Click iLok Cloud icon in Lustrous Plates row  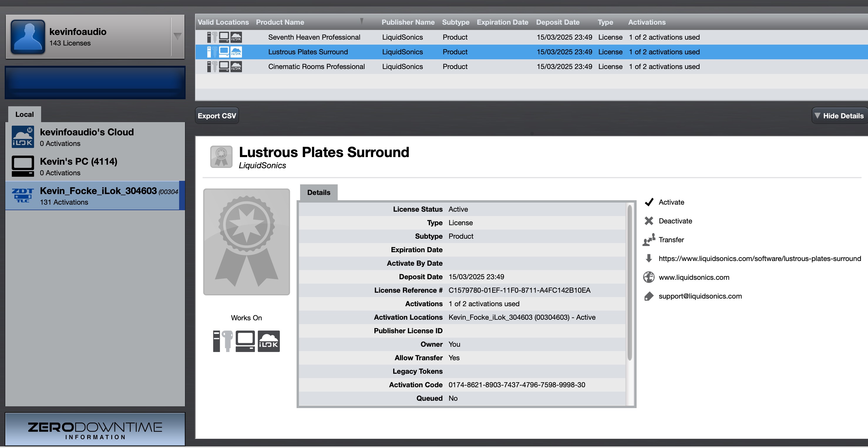tap(236, 52)
